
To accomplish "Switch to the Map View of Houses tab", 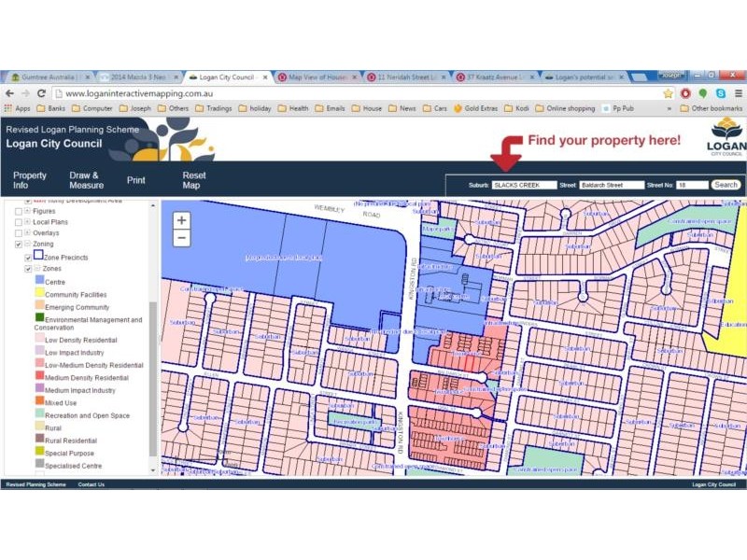I will click(x=317, y=77).
